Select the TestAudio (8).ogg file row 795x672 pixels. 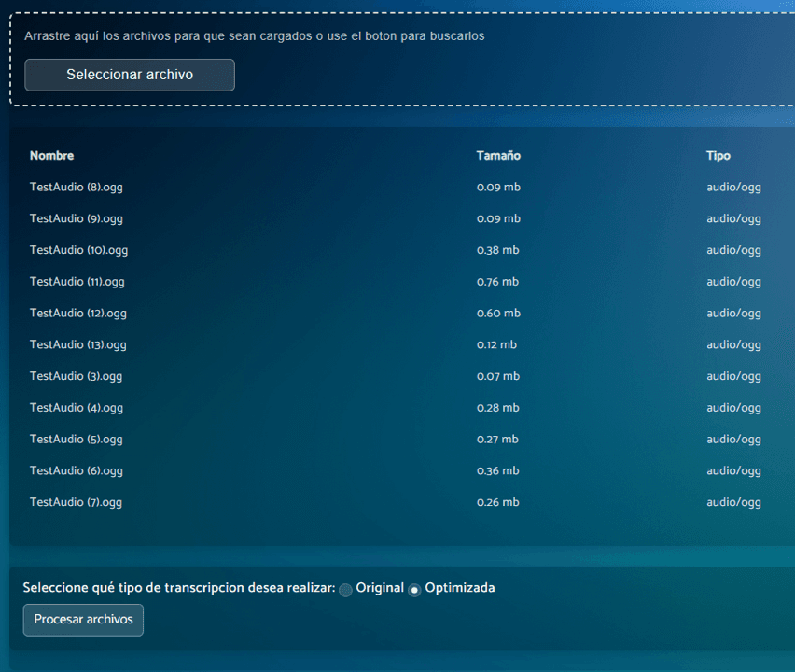(x=77, y=188)
